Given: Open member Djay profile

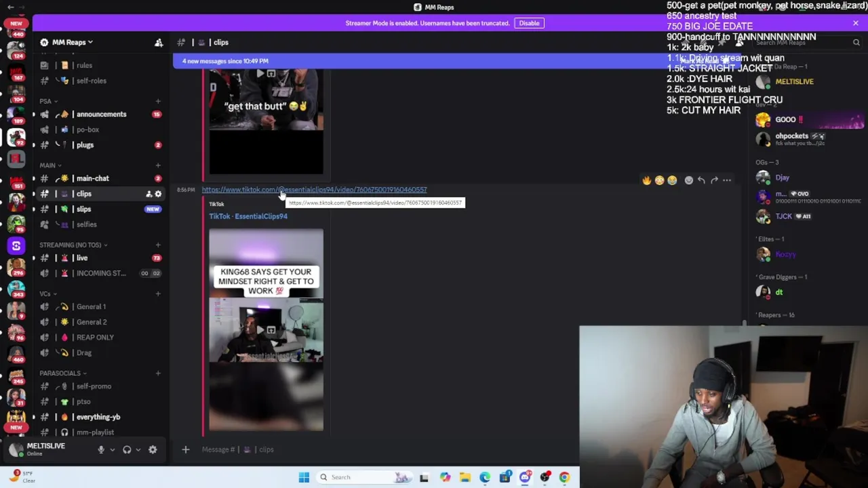Looking at the screenshot, I should click(783, 178).
